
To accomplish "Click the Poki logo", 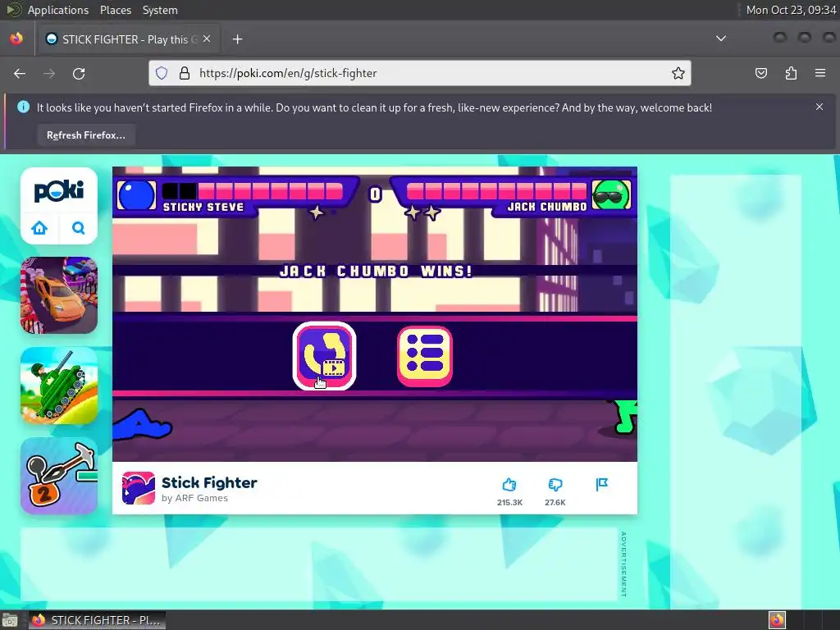I will (59, 190).
